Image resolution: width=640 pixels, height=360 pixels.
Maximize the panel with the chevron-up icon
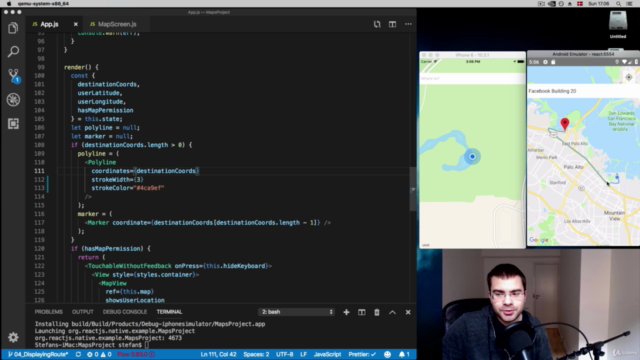coord(392,312)
